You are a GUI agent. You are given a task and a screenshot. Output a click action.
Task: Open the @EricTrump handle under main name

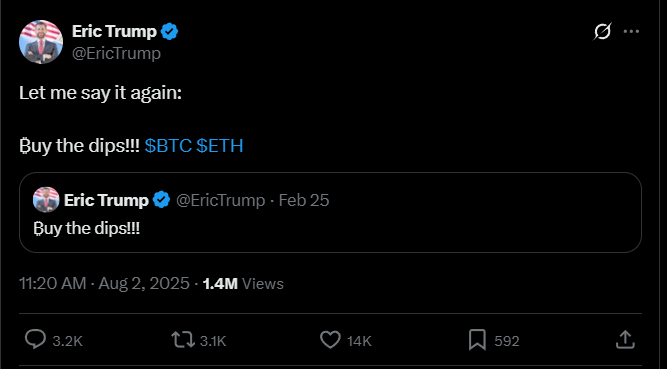(116, 53)
